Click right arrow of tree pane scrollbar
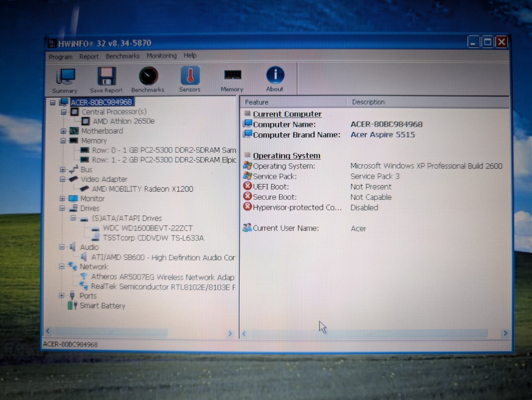532x400 pixels. tap(230, 333)
